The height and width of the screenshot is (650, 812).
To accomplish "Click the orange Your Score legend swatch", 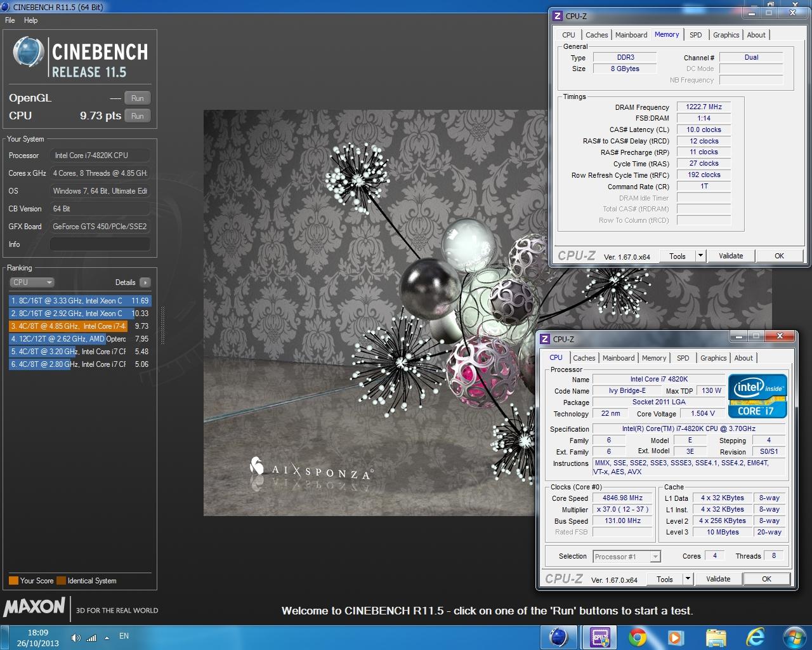I will pyautogui.click(x=13, y=581).
